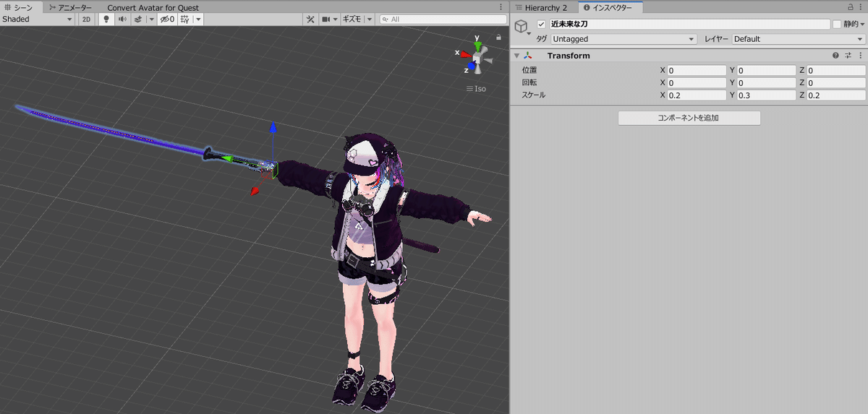Lock the Inspector with padlock icon
The width and height of the screenshot is (868, 414).
pyautogui.click(x=851, y=7)
